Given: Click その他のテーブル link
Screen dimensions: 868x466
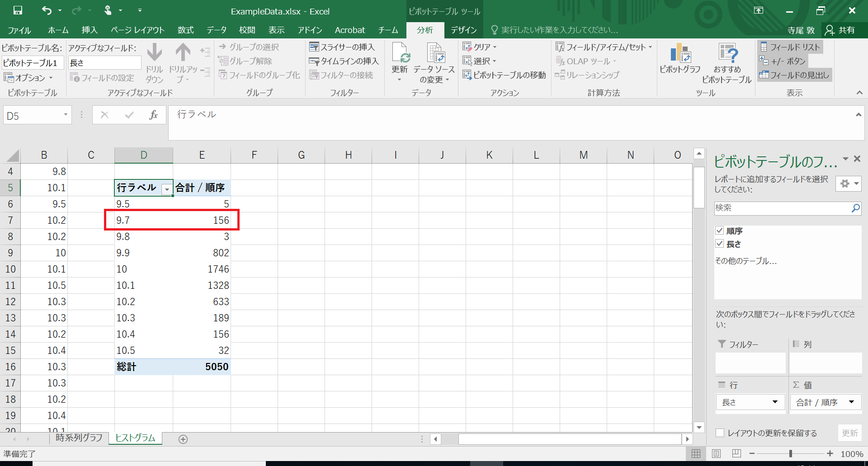Looking at the screenshot, I should point(746,261).
